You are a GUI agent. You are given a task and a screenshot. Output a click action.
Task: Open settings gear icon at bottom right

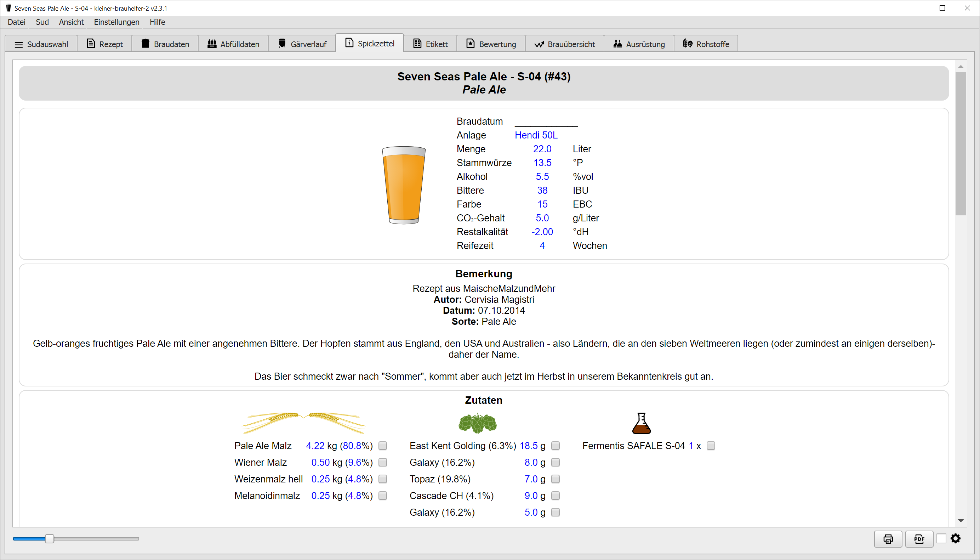pos(956,538)
